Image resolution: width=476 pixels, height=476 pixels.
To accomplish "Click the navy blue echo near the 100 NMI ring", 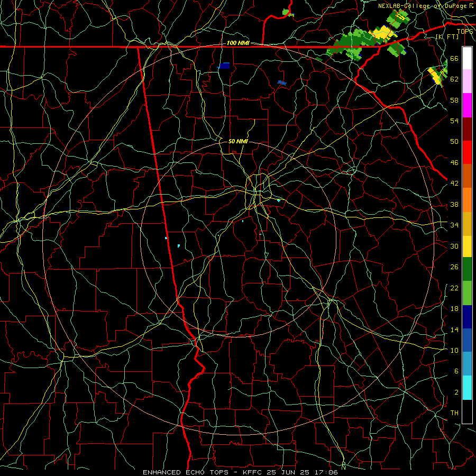I will point(224,66).
